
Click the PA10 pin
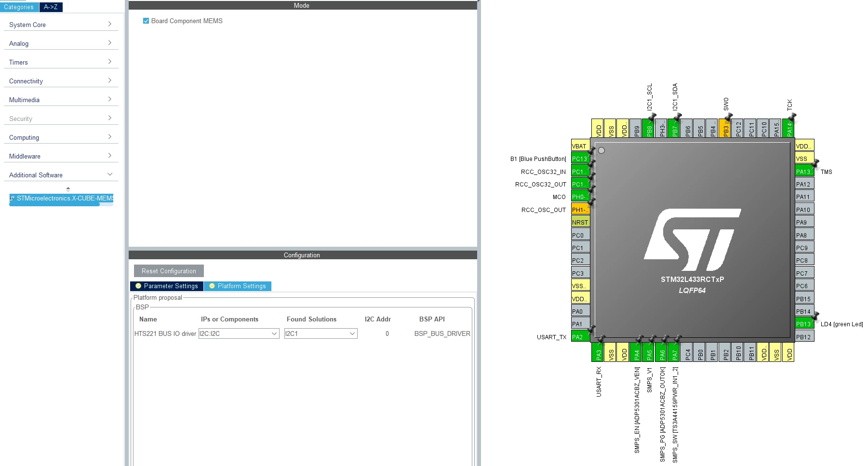(x=804, y=210)
